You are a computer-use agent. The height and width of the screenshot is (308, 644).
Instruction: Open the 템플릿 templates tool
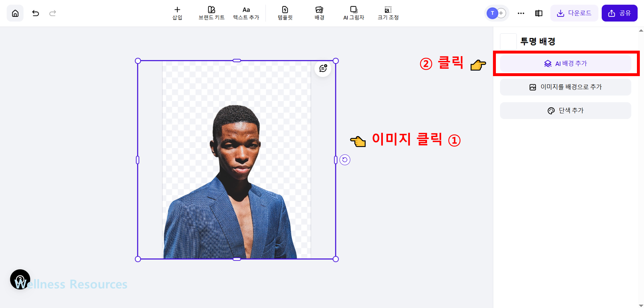(x=285, y=13)
